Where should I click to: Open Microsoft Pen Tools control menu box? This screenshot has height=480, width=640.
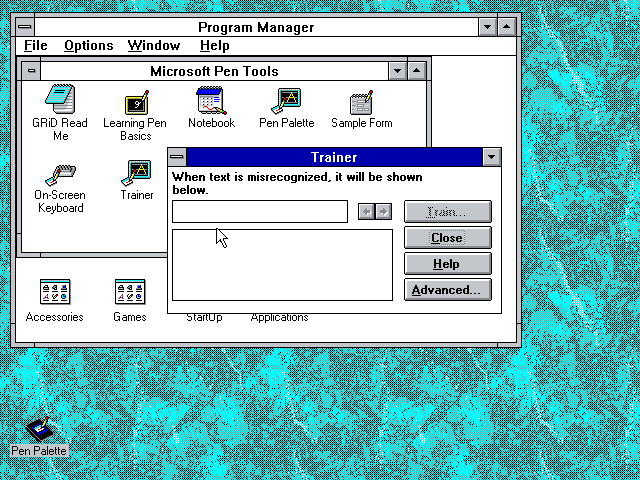click(31, 71)
